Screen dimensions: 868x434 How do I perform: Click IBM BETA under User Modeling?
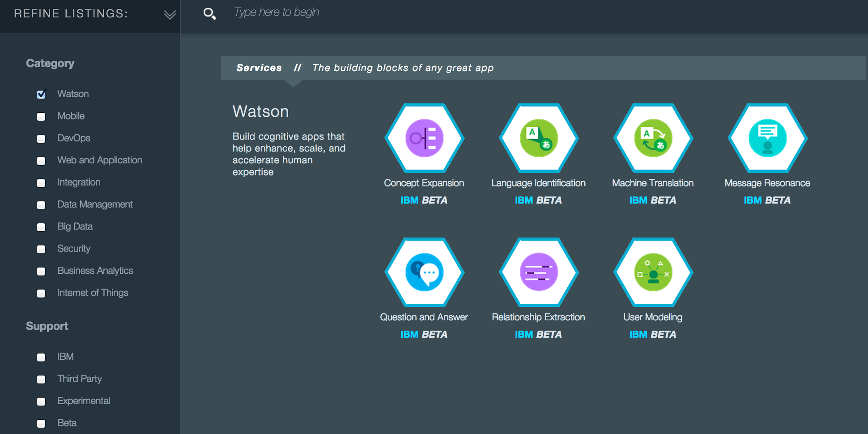click(x=653, y=335)
